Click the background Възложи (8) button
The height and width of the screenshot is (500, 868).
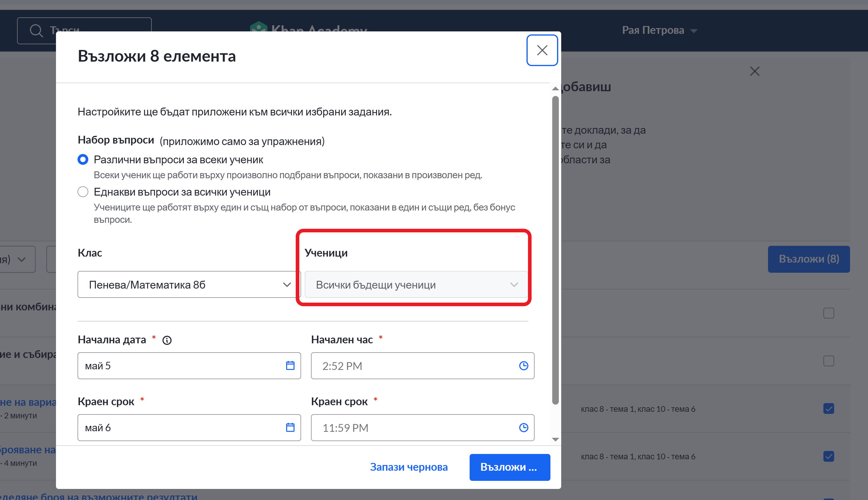tap(808, 259)
